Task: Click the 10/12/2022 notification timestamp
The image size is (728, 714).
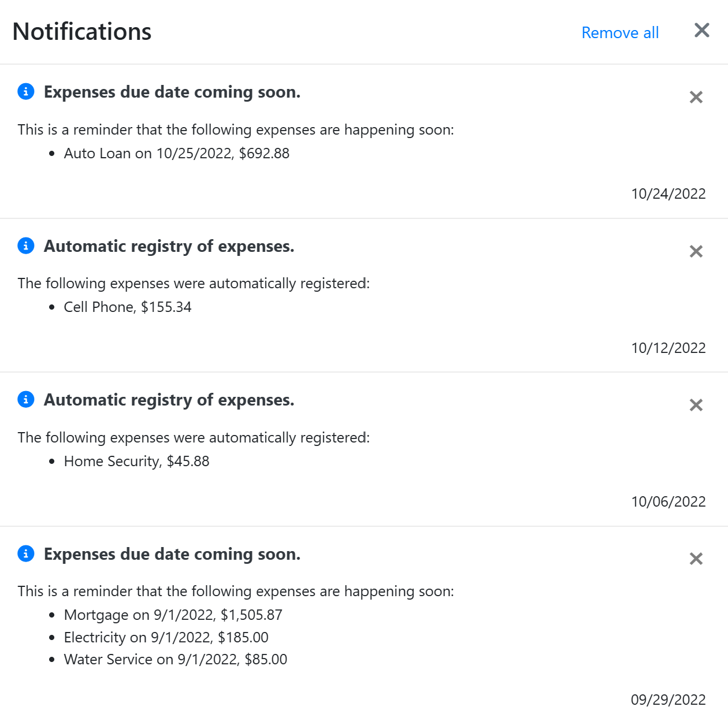Action: coord(668,347)
